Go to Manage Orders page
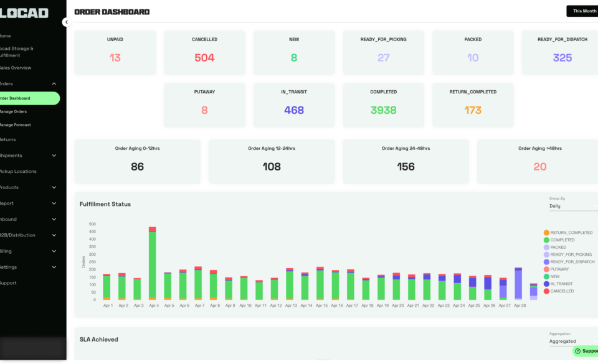This screenshot has width=598, height=364. tap(14, 111)
